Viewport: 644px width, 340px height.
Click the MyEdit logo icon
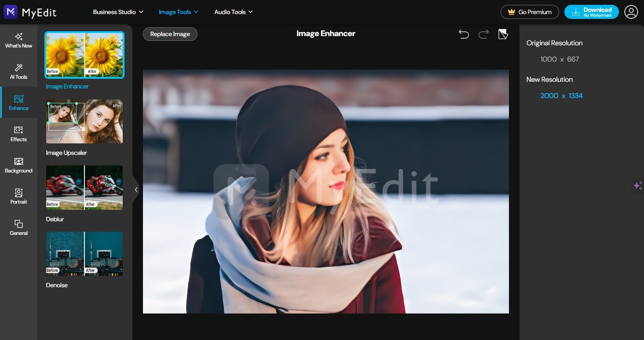[x=10, y=12]
